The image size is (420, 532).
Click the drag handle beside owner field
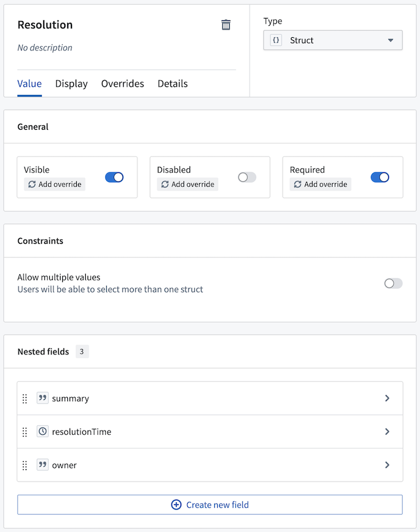[x=25, y=465]
